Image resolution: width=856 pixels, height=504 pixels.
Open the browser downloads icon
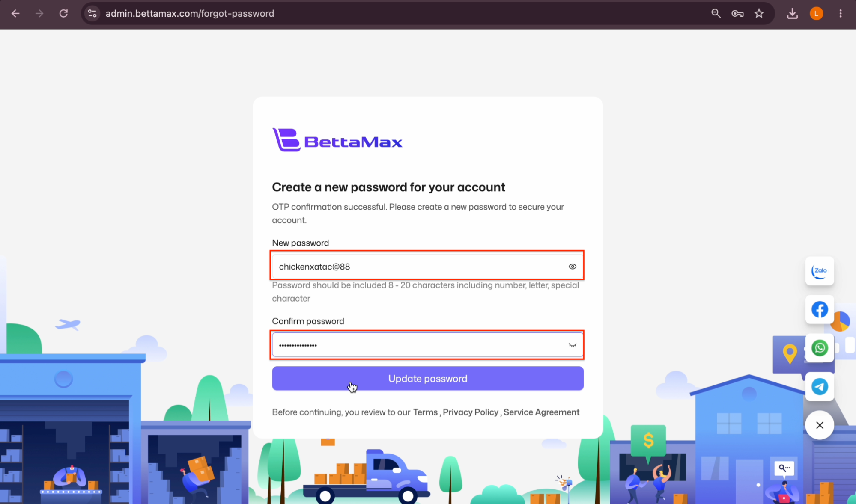click(792, 13)
